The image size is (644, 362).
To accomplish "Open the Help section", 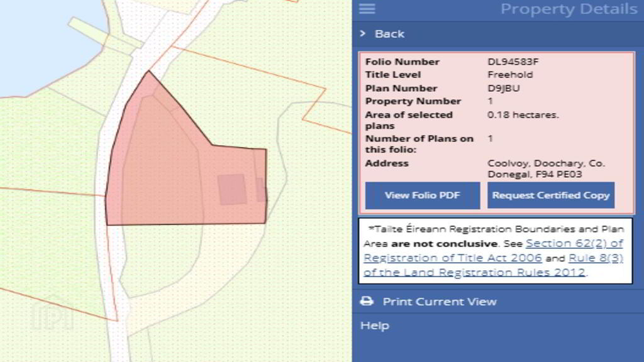I will (x=375, y=326).
